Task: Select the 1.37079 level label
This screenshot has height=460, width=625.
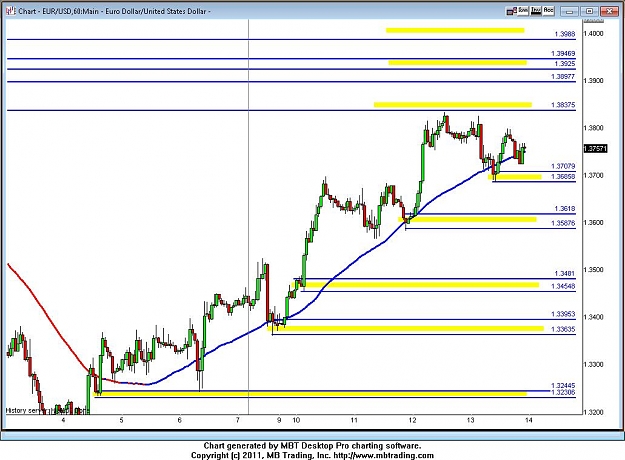Action: coord(563,166)
